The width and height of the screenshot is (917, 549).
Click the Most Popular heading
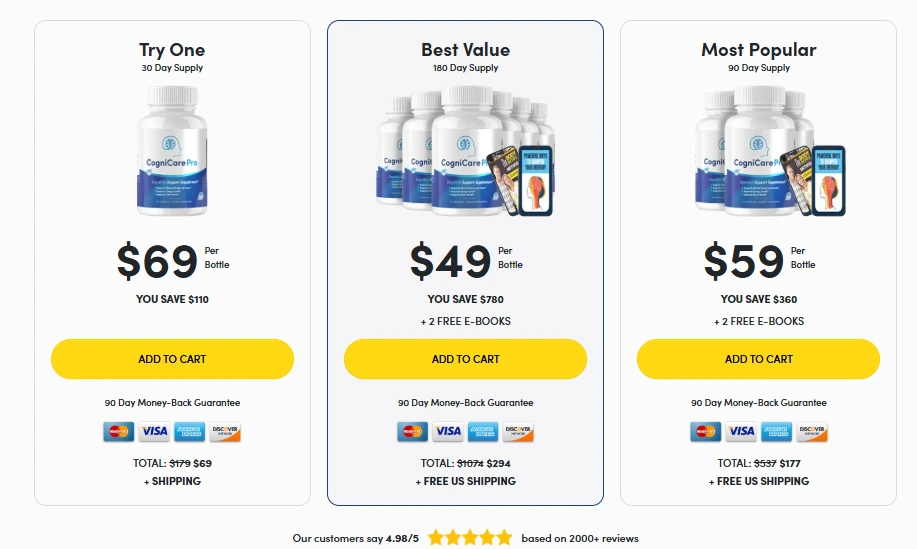coord(758,49)
